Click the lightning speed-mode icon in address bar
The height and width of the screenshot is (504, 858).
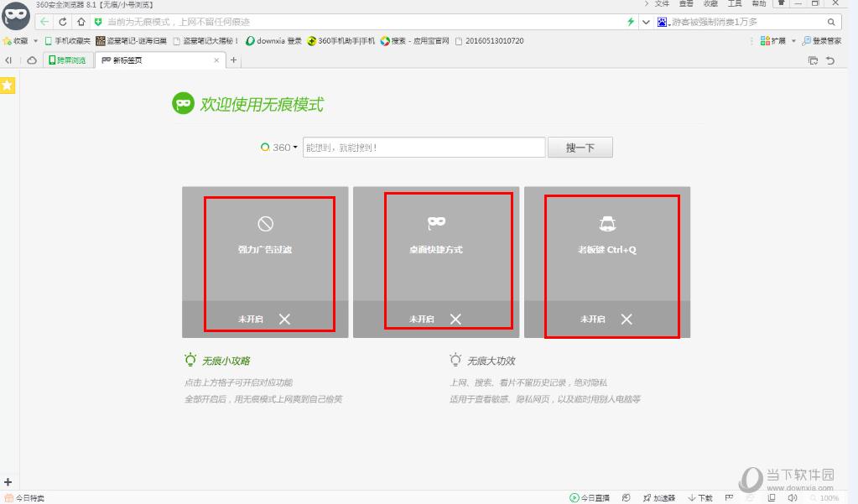click(x=631, y=20)
